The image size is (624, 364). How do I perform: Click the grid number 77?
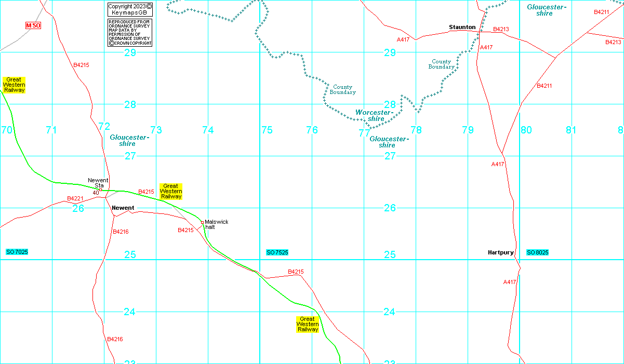[x=364, y=133]
